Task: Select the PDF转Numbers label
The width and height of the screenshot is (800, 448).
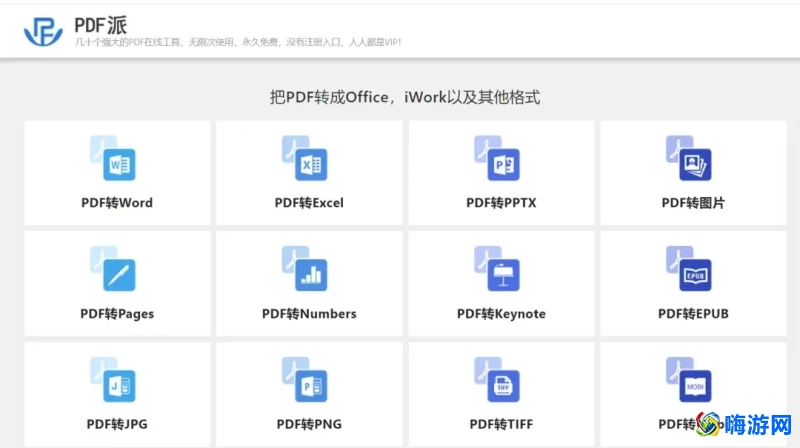Action: coord(309,313)
